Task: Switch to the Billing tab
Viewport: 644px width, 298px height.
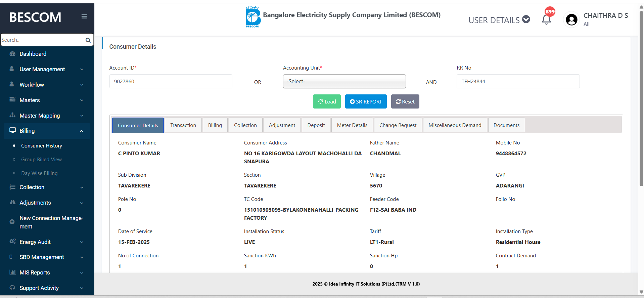Action: click(x=215, y=125)
